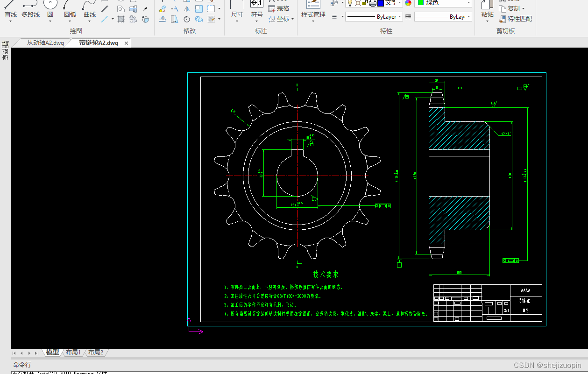Click the green color swatch
The height and width of the screenshot is (374, 588).
(x=421, y=2)
